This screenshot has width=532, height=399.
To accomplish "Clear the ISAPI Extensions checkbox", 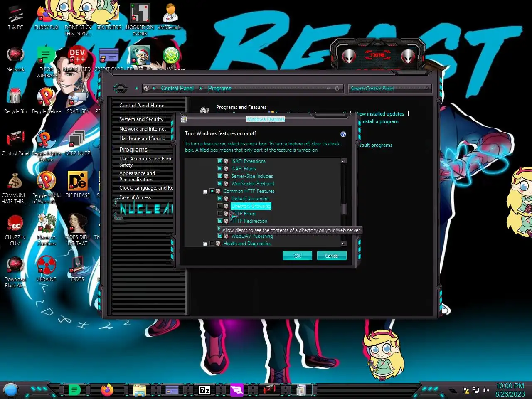I will click(220, 161).
